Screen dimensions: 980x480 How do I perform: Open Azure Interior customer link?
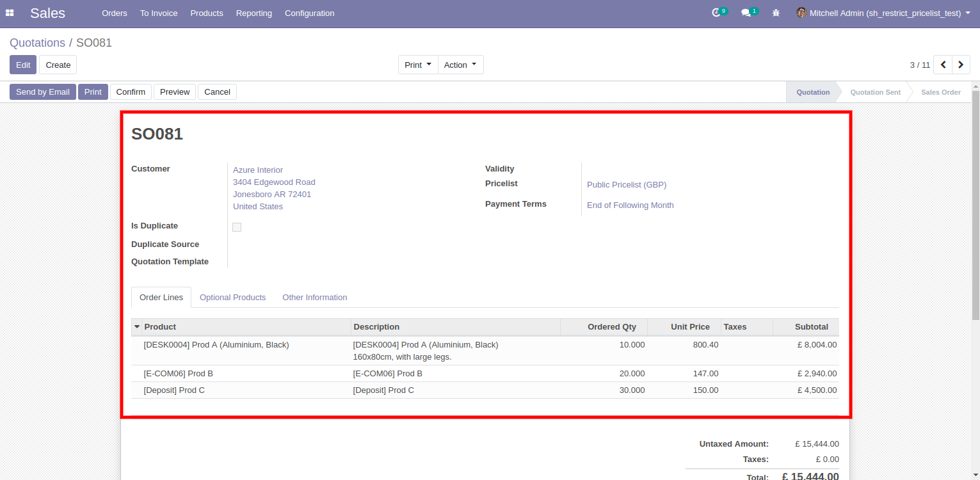[258, 170]
